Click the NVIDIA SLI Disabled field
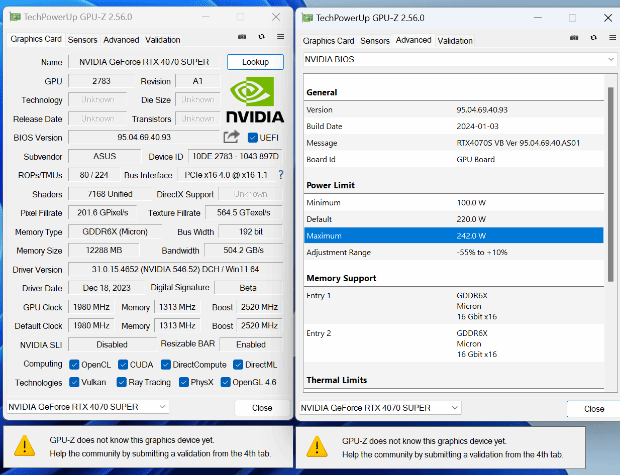Screen dimensions: 620x475 point(112,344)
